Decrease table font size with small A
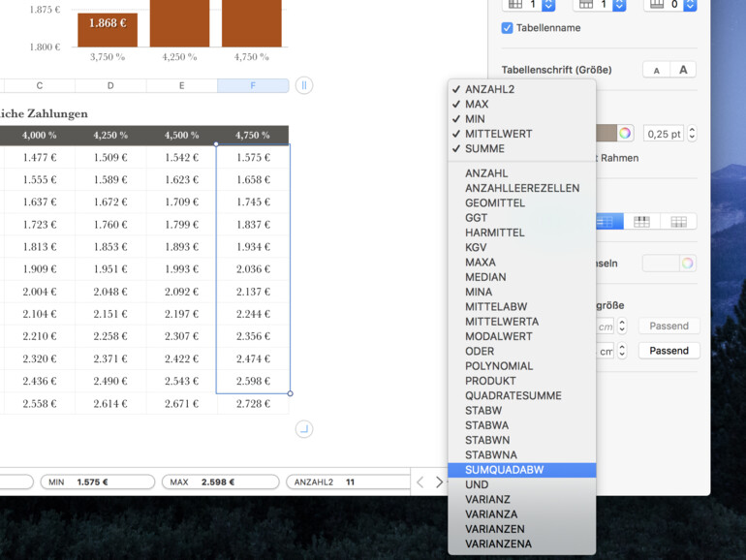The image size is (746, 560). pos(657,71)
